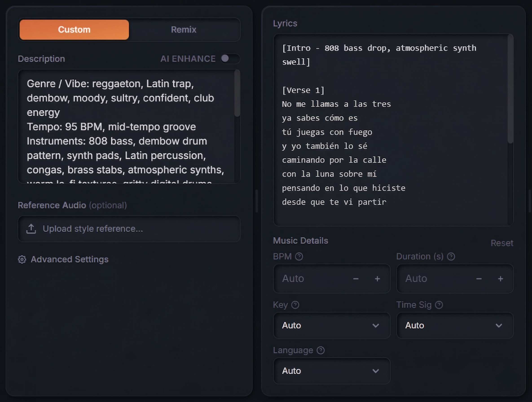The height and width of the screenshot is (402, 532).
Task: Click the Time Sig help icon
Action: (x=440, y=305)
